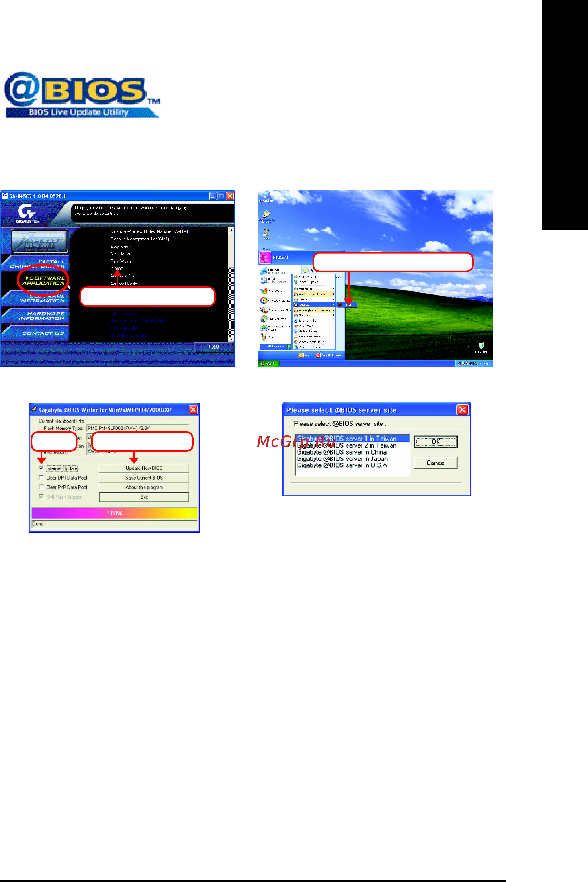Enable Clear DMI Data Pool checkbox
The width and height of the screenshot is (588, 882).
pyautogui.click(x=41, y=478)
